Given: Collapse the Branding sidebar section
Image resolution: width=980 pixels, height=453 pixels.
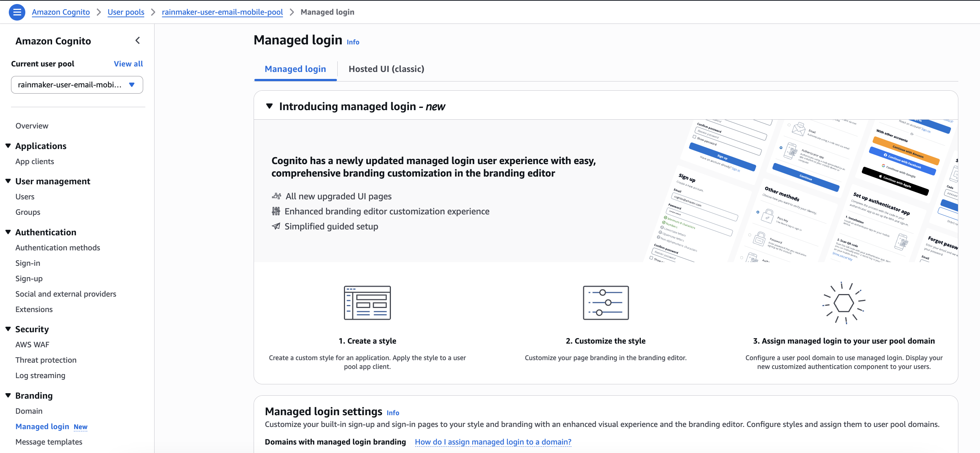Looking at the screenshot, I should point(8,396).
